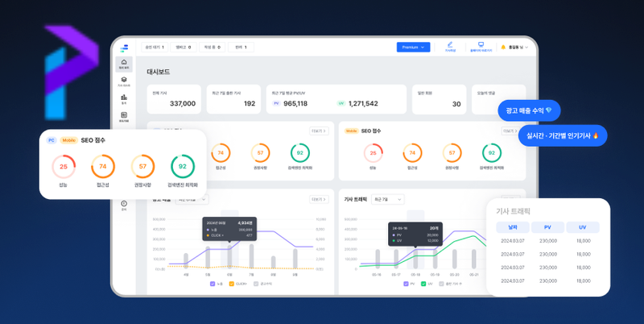Click the fourth sidebar icon below statistics
Viewport: 644px width, 324px height.
124,116
